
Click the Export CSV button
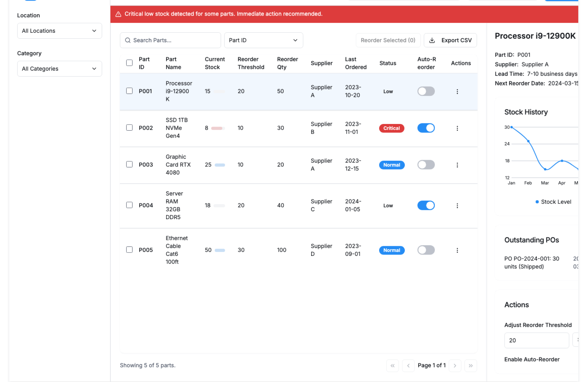450,40
